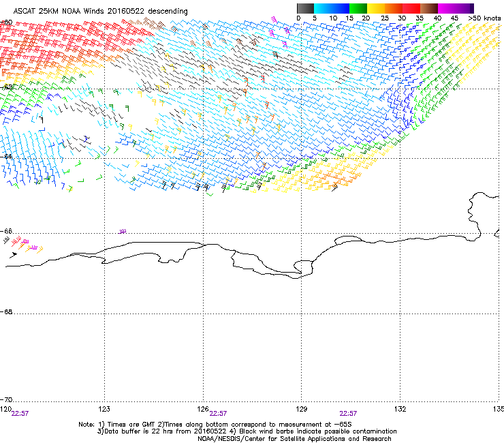
Task: Click the 'NOAA/NESDIS/Center for Satellite Applications and Research' credit
Action: (294, 439)
